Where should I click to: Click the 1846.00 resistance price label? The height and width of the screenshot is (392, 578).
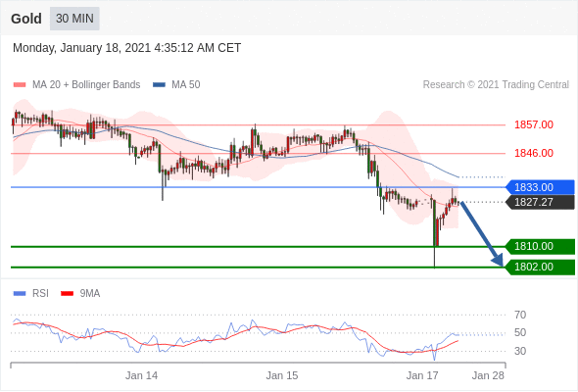coord(534,153)
